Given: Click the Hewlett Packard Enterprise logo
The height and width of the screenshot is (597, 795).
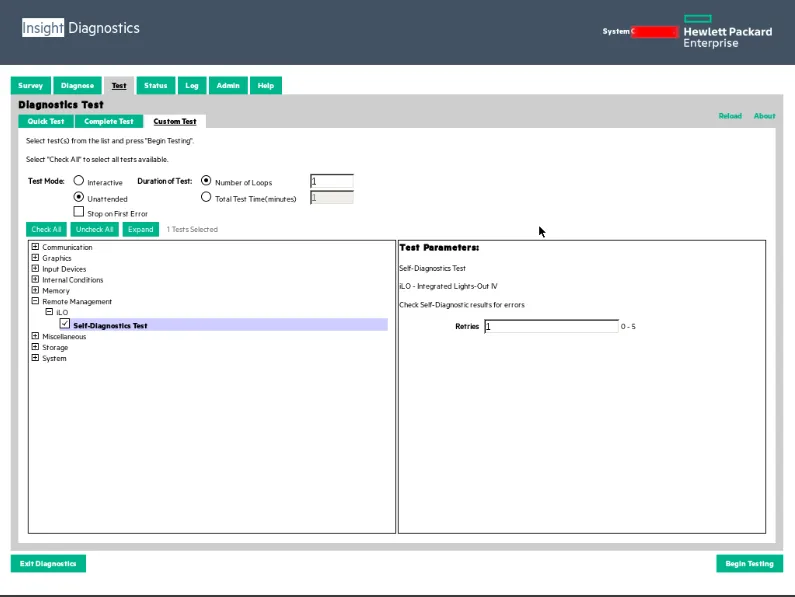Looking at the screenshot, I should [728, 32].
